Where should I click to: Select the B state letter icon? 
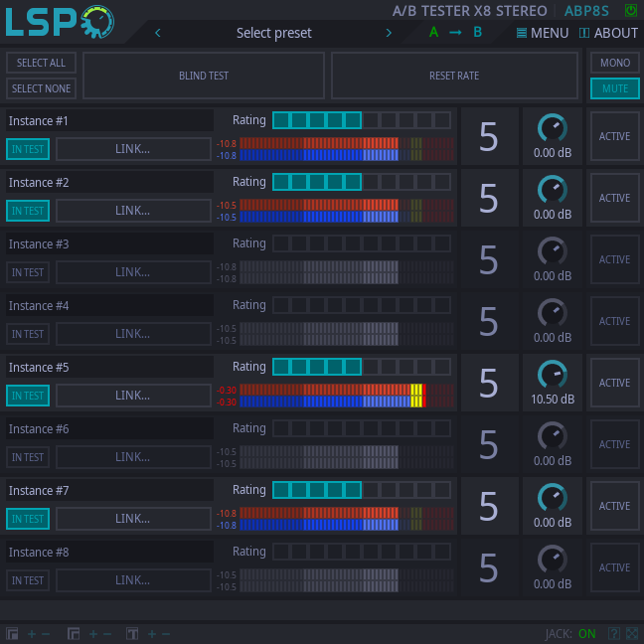pos(477,32)
